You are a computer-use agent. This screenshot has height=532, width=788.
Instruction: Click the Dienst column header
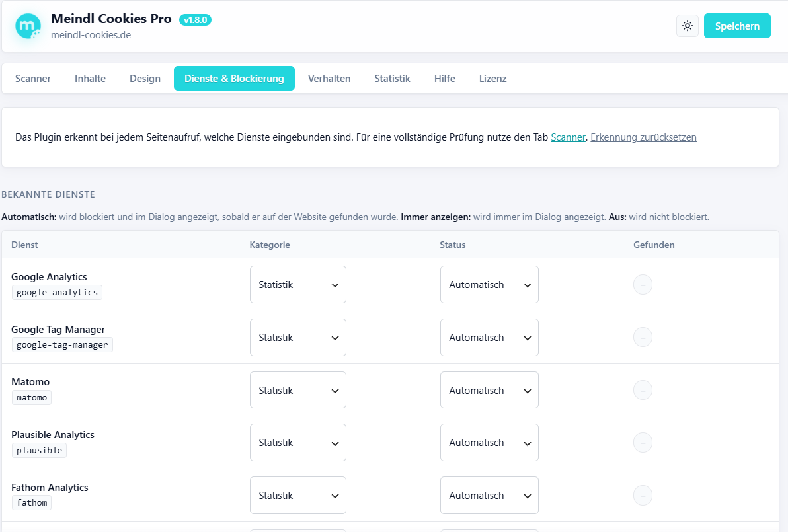[24, 245]
